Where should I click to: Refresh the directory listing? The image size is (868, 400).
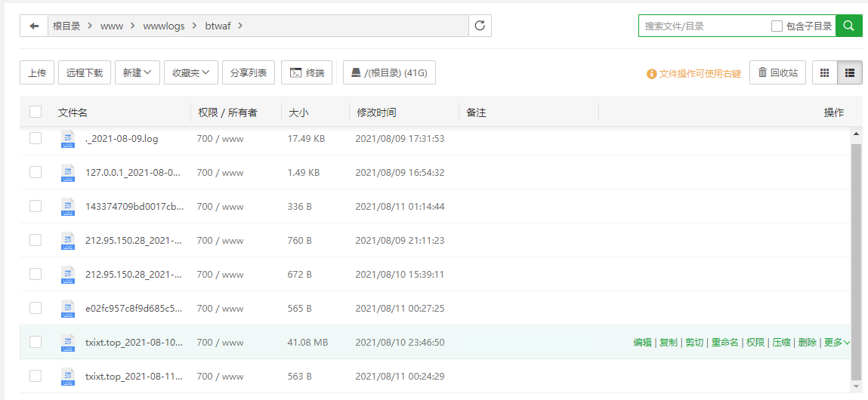click(480, 26)
